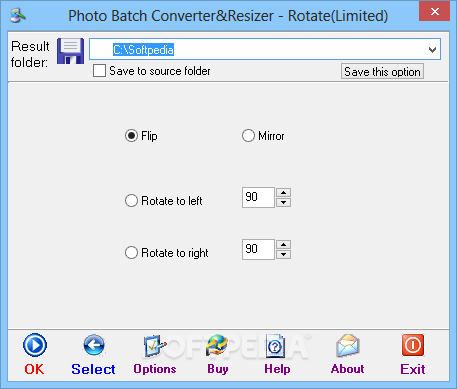
Task: Click the blue OK play icon
Action: 35,345
